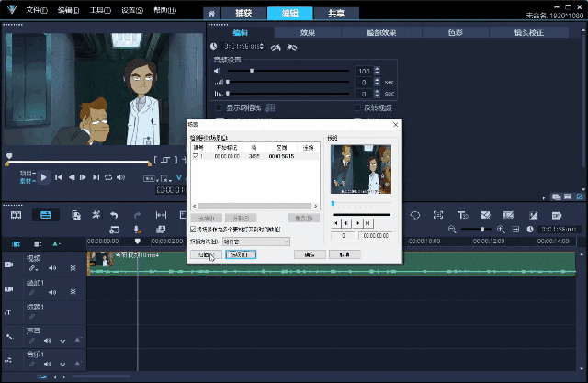The width and height of the screenshot is (588, 383).
Task: Increase the fade-out seconds stepper
Action: coord(377,92)
